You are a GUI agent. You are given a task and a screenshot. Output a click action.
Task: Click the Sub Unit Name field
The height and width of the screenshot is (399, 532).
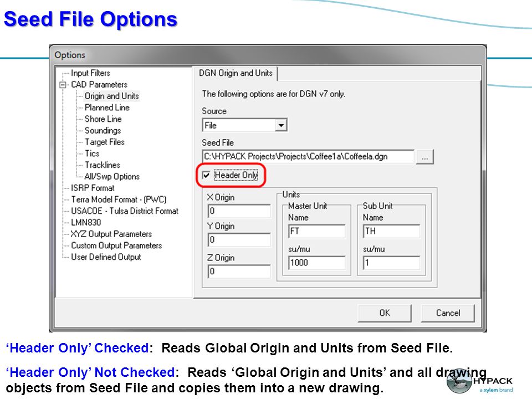point(392,231)
